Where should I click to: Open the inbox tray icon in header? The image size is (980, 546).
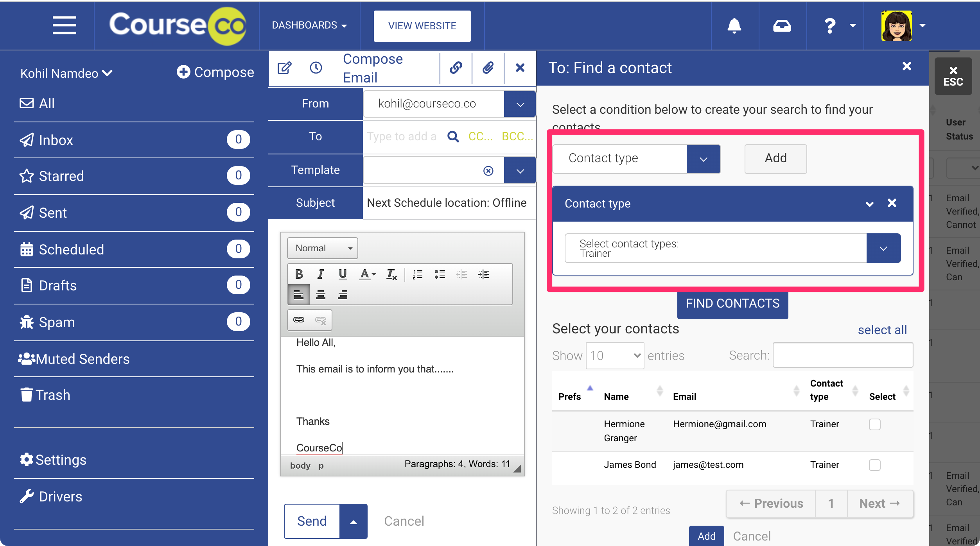click(782, 26)
